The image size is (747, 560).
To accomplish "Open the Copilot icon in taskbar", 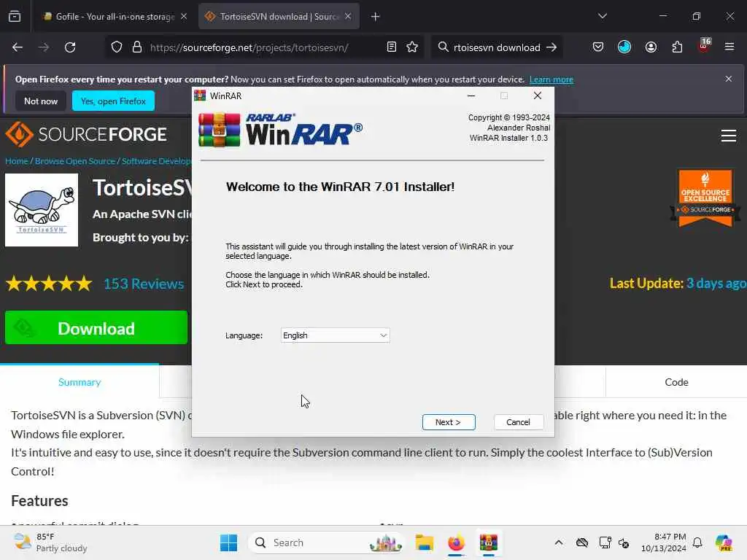I will point(724,542).
